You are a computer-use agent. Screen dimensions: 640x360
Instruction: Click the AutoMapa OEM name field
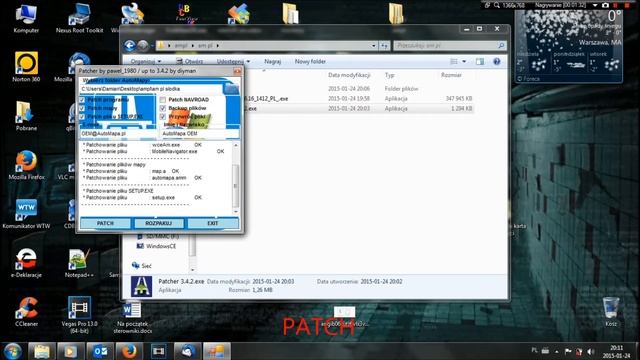[200, 133]
